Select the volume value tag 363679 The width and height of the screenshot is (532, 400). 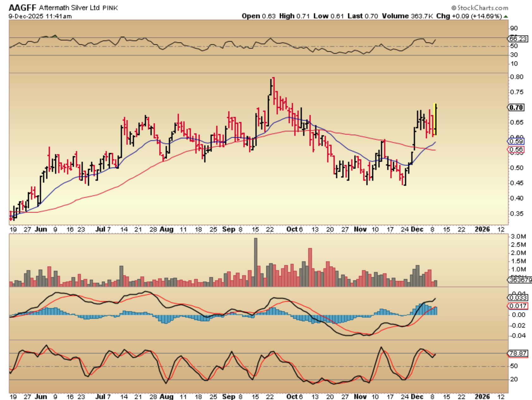click(520, 280)
